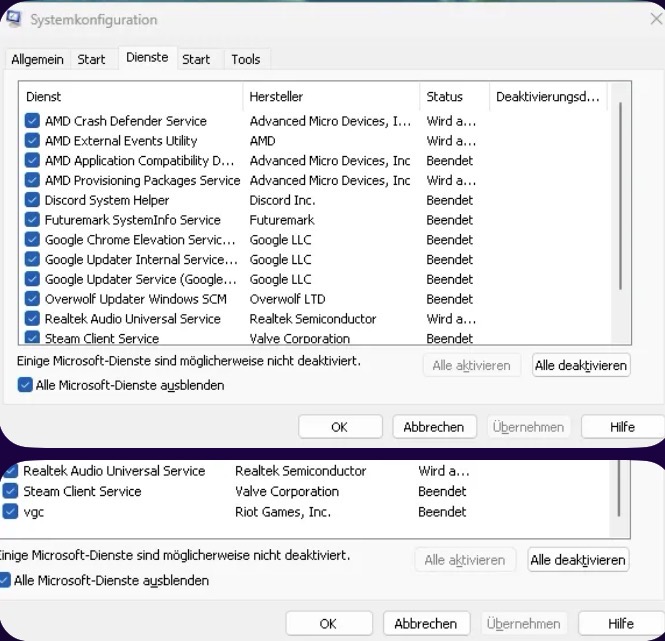Toggle the AMD External Events Utility checkbox
The width and height of the screenshot is (665, 641).
pyautogui.click(x=32, y=140)
